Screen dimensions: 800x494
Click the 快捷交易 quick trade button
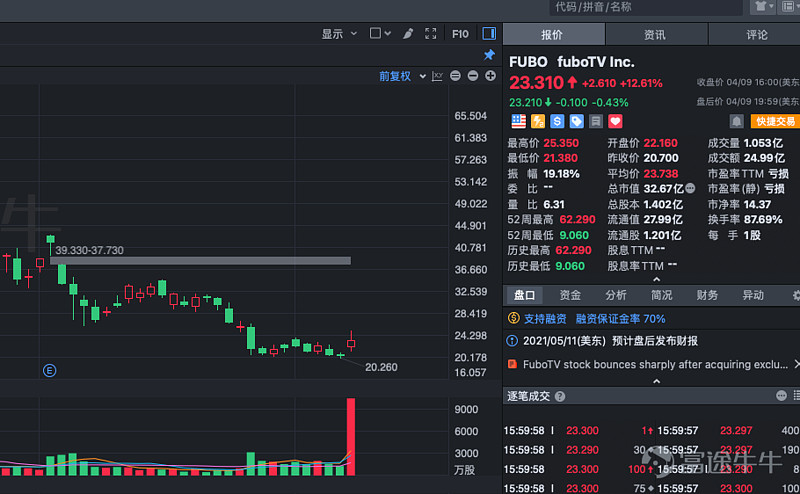(x=775, y=121)
